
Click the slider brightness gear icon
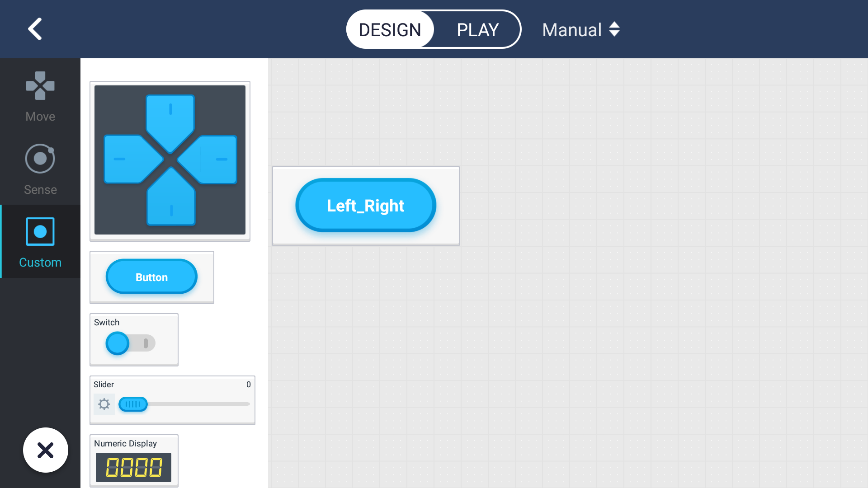click(x=104, y=404)
